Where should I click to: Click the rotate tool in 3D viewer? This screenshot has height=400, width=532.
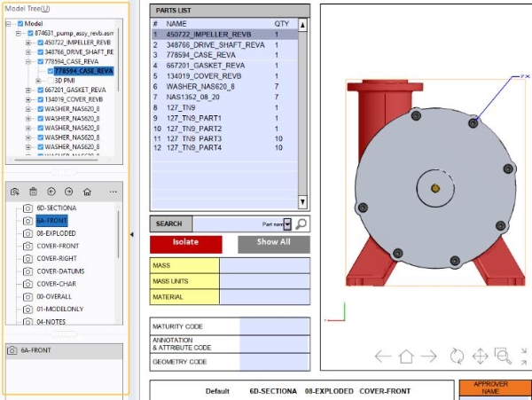pyautogui.click(x=457, y=357)
